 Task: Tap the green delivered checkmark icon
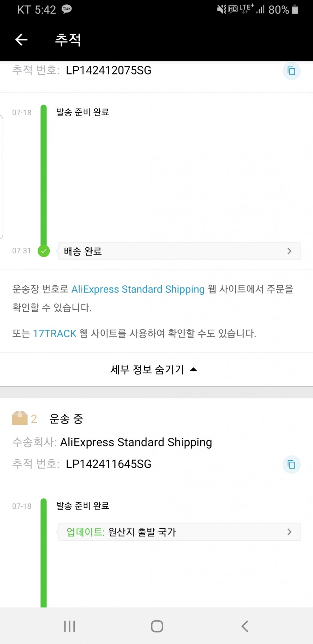click(44, 251)
